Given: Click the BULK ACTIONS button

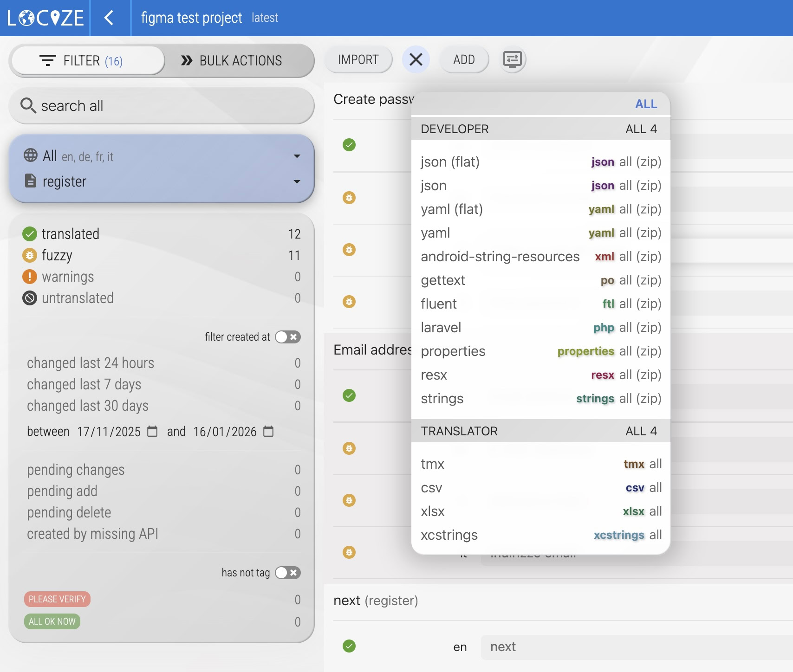Looking at the screenshot, I should click(232, 61).
